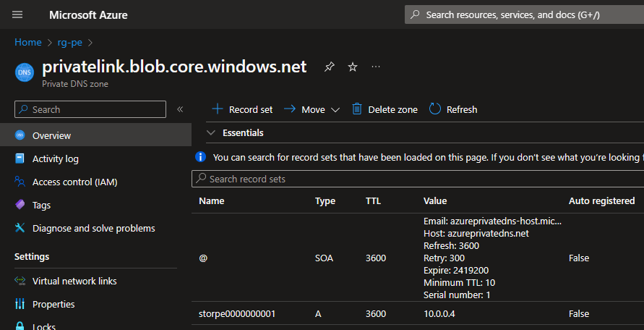Refresh the record list

tap(453, 109)
